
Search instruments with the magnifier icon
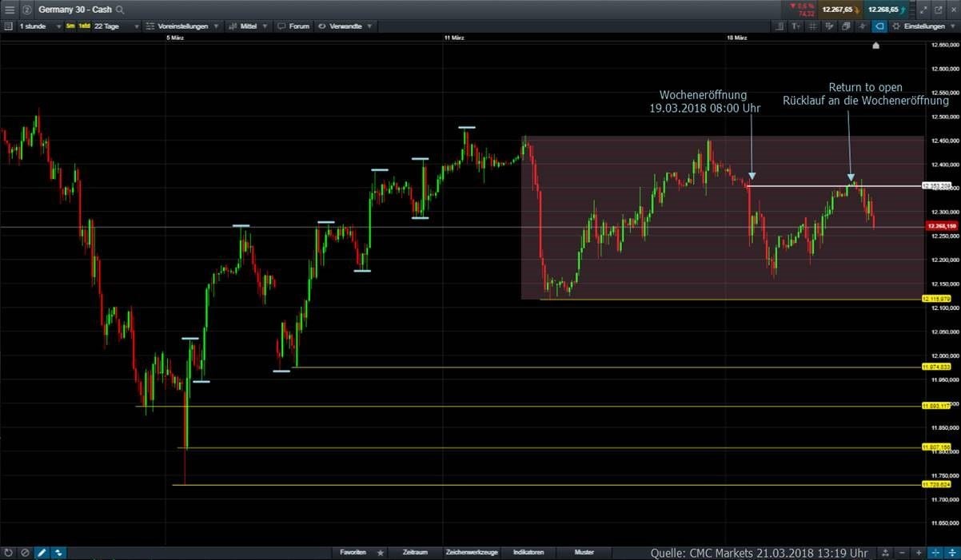120,10
